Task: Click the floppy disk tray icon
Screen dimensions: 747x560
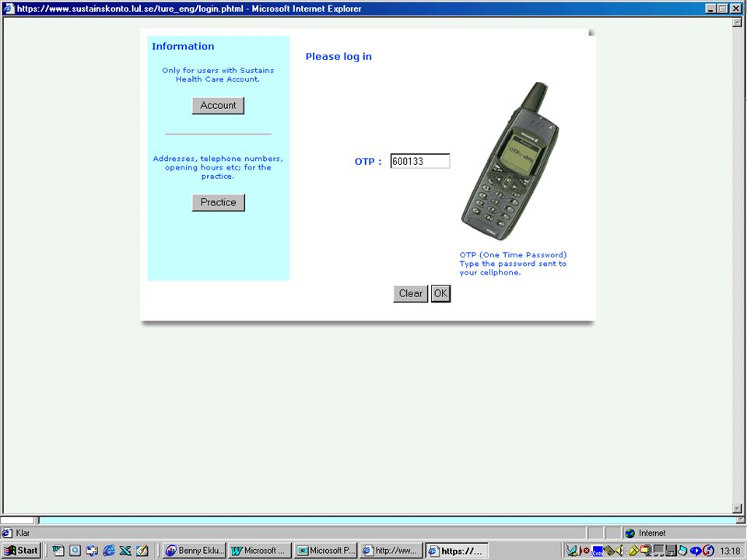Action: (x=671, y=551)
